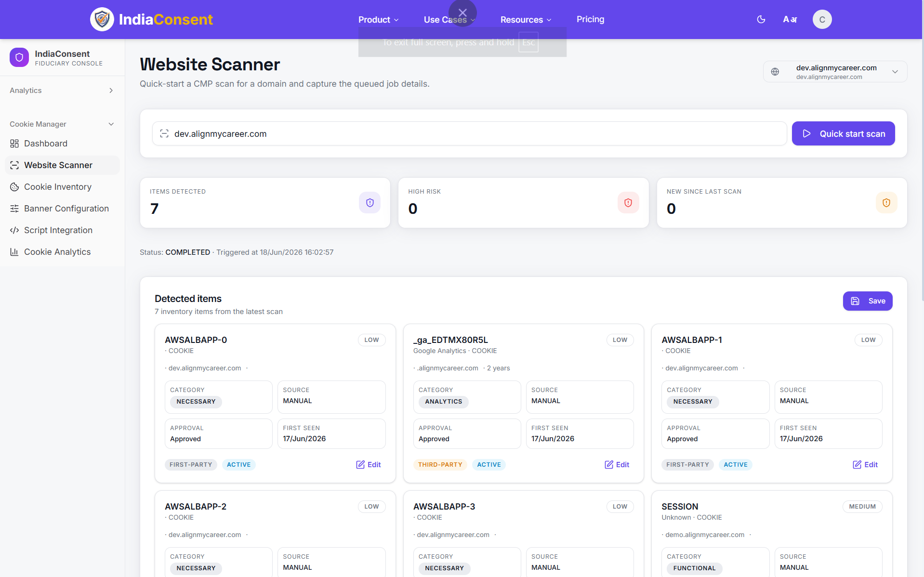The width and height of the screenshot is (924, 577).
Task: Click the ACTIVE tag on _ga_EDTMX80R5L
Action: [489, 465]
